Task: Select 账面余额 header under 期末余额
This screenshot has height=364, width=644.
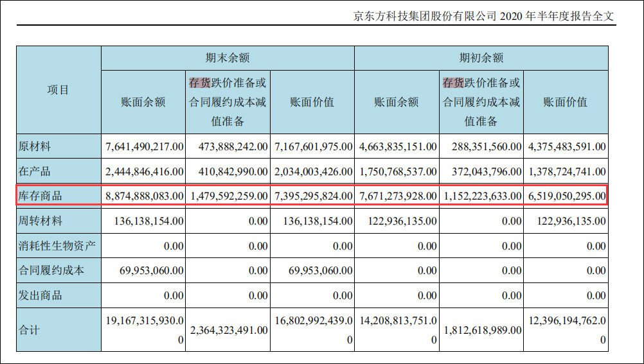Action: coord(143,102)
